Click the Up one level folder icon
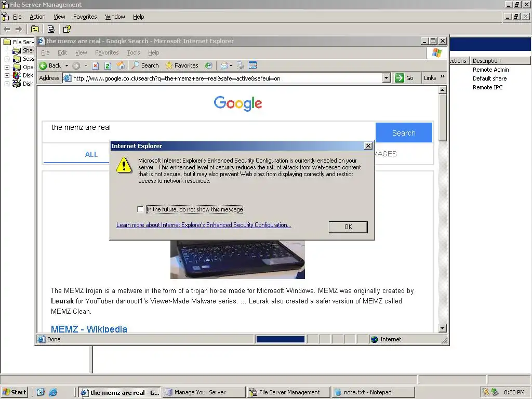532x399 pixels. pyautogui.click(x=35, y=29)
